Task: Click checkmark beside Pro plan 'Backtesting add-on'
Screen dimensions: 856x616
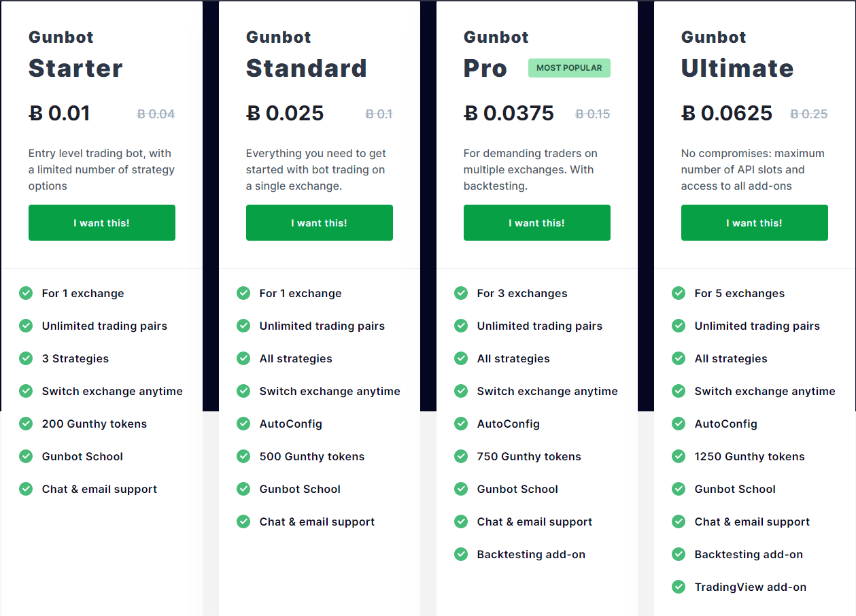Action: coord(461,554)
